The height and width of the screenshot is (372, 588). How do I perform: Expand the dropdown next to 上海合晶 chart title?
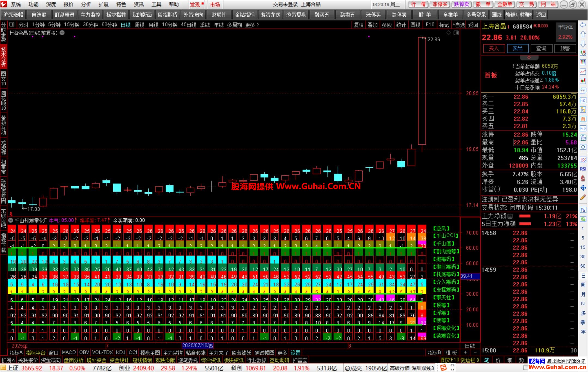pos(62,33)
